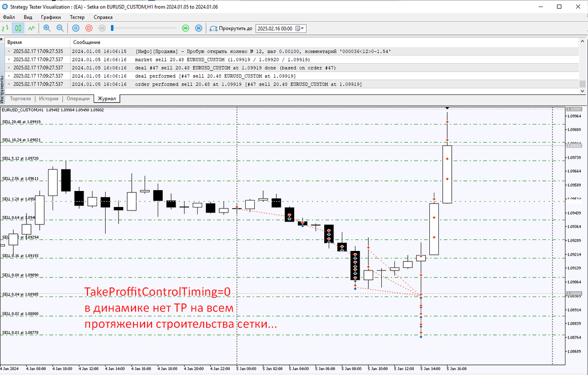This screenshot has height=375, width=588.
Task: Click the red TakeProffitControlTiming=0 annotation
Action: pos(158,292)
